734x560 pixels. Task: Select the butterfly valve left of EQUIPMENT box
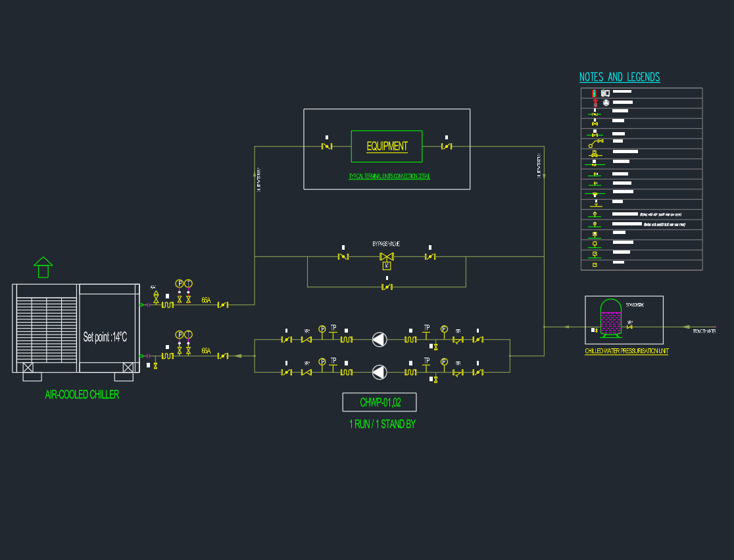click(x=326, y=146)
